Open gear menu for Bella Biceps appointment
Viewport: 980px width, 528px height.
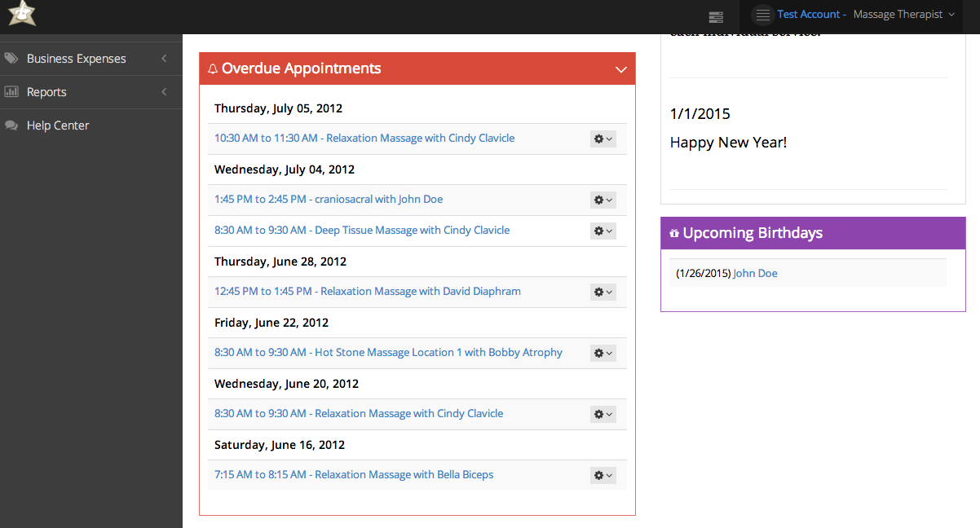[x=603, y=476]
